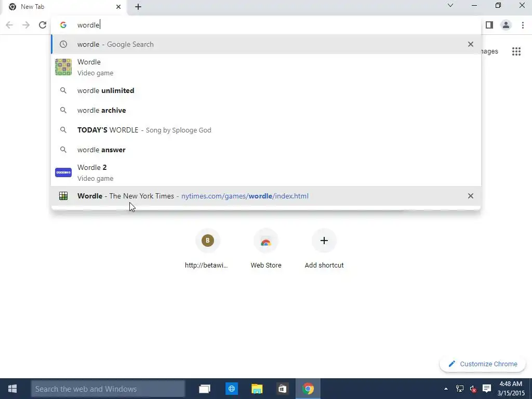This screenshot has height=399, width=532.
Task: Select wordle archive suggestion
Action: pos(266,110)
